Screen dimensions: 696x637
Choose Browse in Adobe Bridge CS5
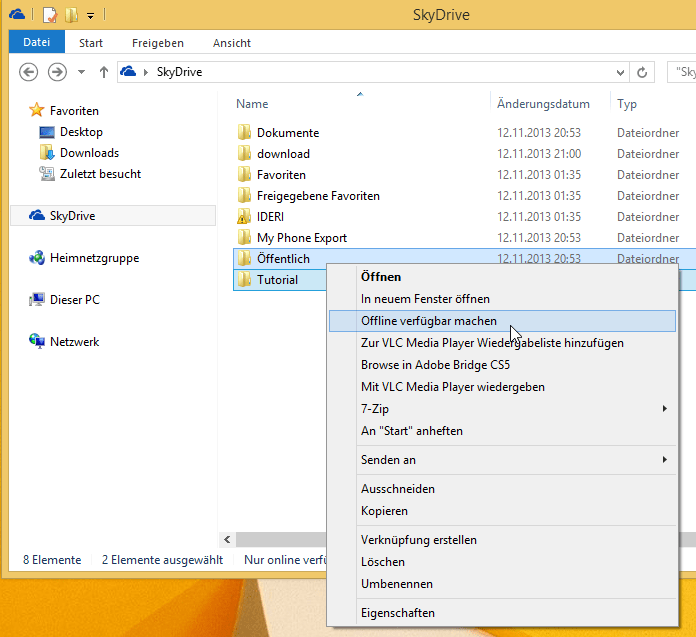point(502,365)
